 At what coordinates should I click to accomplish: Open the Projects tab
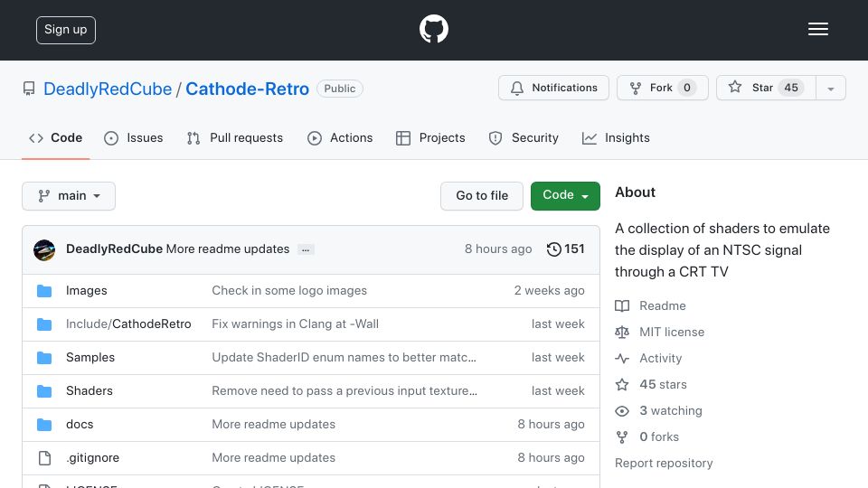(x=430, y=137)
